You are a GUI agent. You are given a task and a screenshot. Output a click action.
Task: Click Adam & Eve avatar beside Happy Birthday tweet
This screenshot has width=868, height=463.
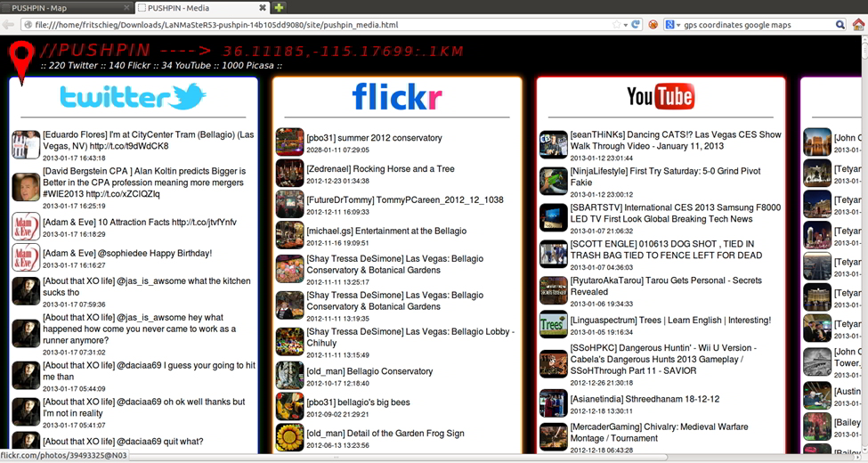tap(26, 257)
